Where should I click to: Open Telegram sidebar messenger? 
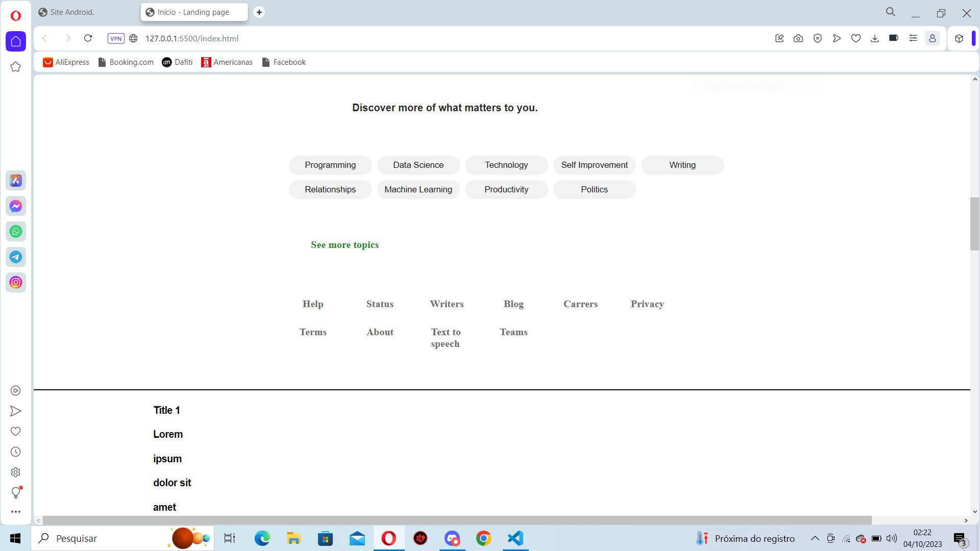point(16,257)
